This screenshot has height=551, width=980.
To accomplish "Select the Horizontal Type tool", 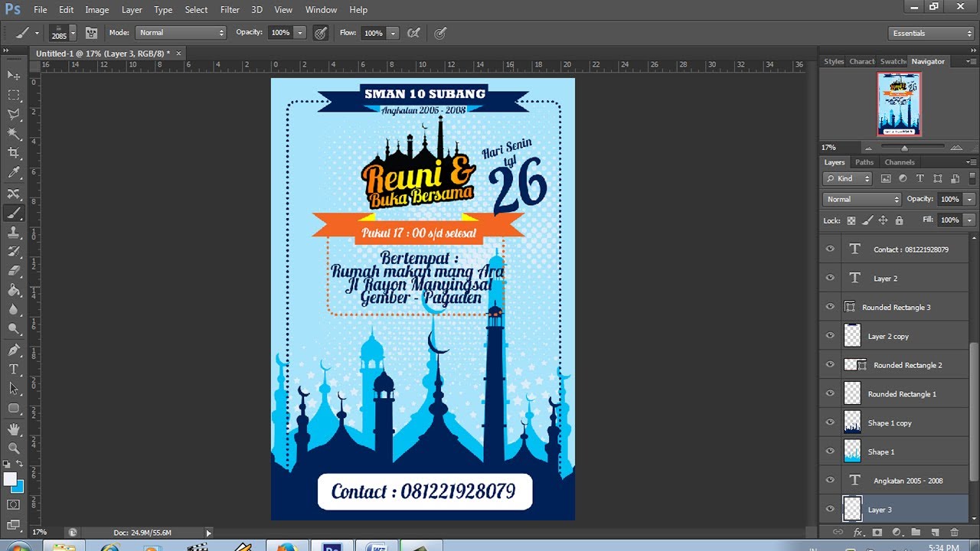I will tap(14, 370).
